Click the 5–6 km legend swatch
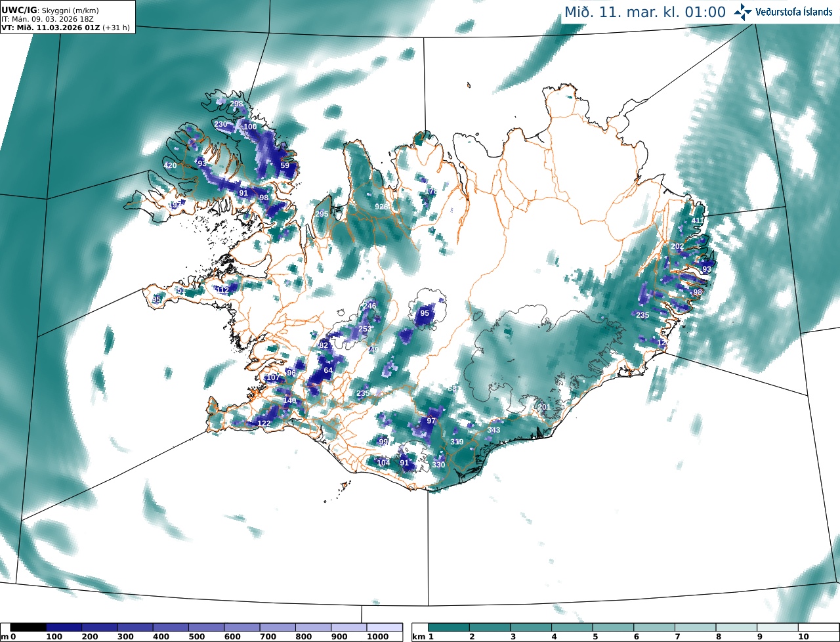 point(613,628)
